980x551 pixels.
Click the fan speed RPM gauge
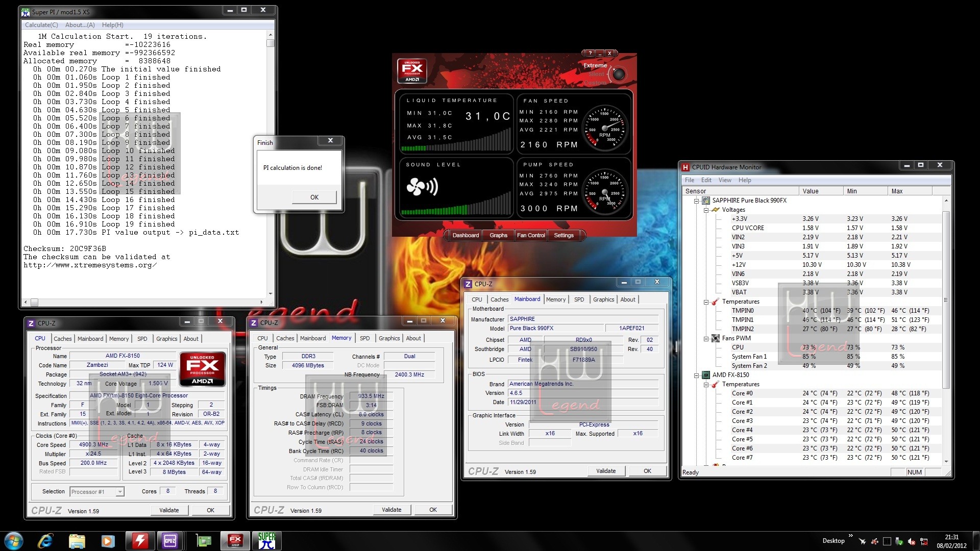(x=605, y=128)
